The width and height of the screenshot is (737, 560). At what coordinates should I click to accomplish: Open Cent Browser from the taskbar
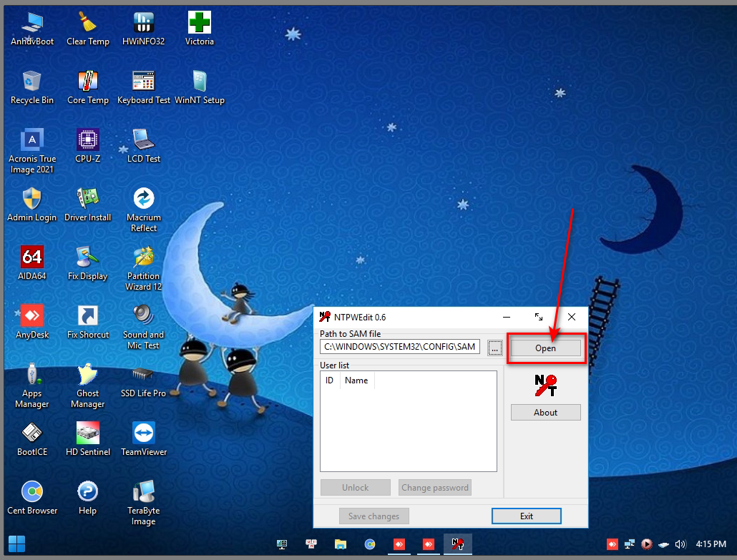(x=370, y=544)
